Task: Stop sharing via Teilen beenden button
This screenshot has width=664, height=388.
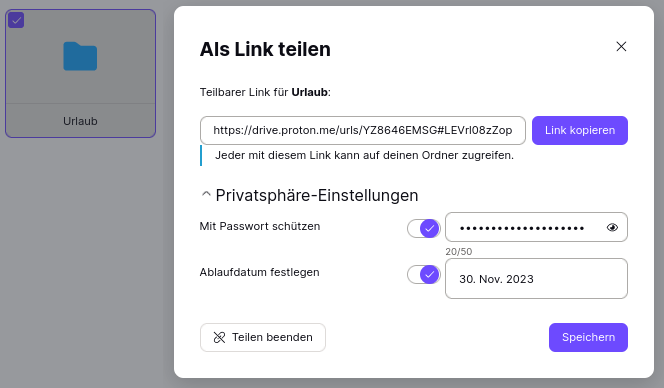Action: click(263, 337)
